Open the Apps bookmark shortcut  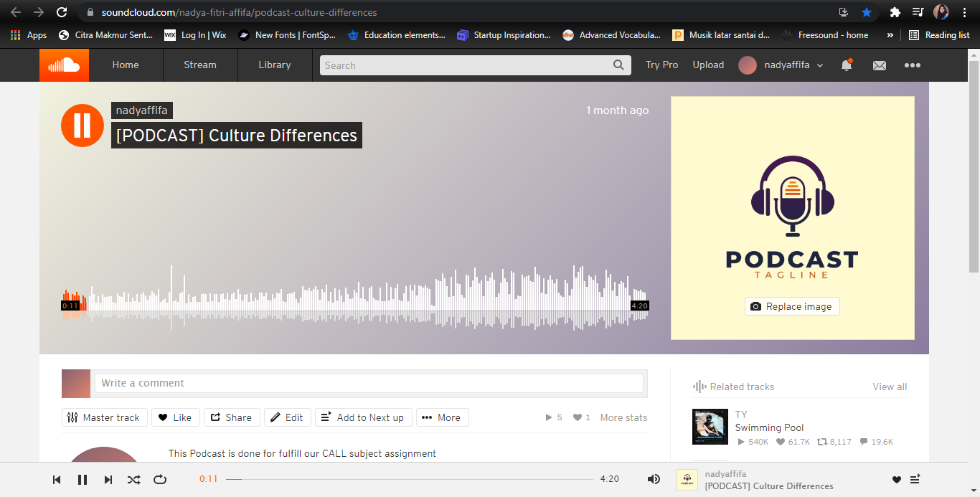pos(29,34)
